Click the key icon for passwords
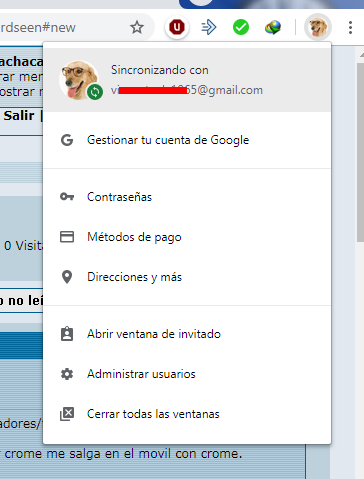Image resolution: width=364 pixels, height=479 pixels. [67, 197]
